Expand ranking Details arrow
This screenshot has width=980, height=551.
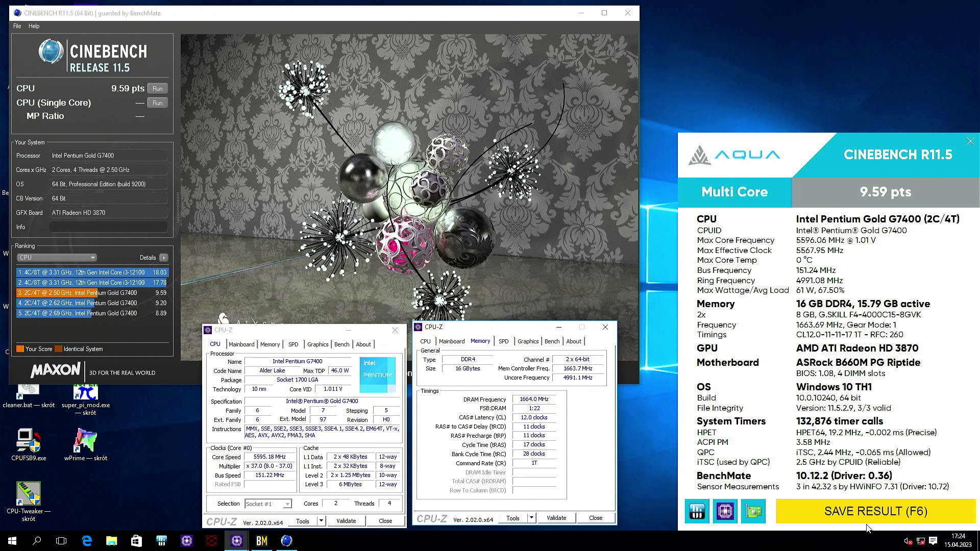pos(163,258)
